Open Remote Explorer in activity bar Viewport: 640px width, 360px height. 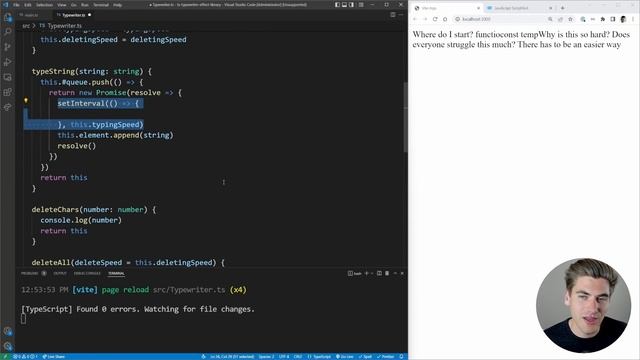pos(7,77)
